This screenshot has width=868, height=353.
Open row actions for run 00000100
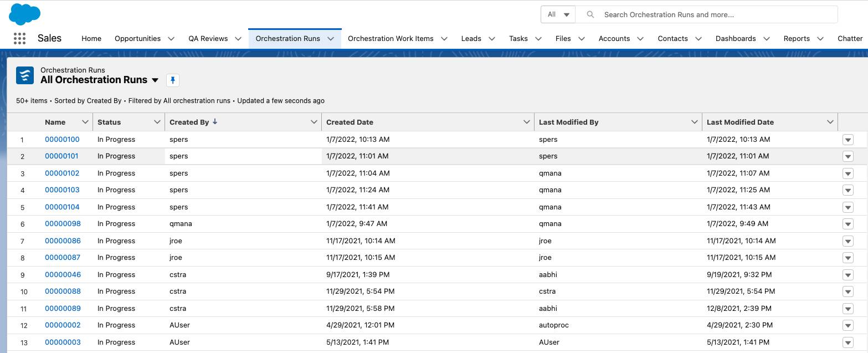[x=848, y=140]
